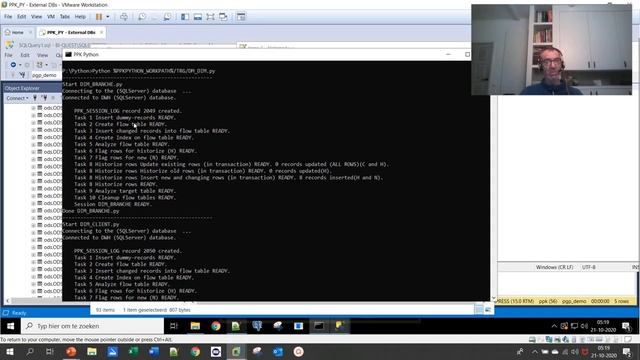The height and width of the screenshot is (360, 640).
Task: Click '5 rows' in the query status bar
Action: click(x=622, y=301)
